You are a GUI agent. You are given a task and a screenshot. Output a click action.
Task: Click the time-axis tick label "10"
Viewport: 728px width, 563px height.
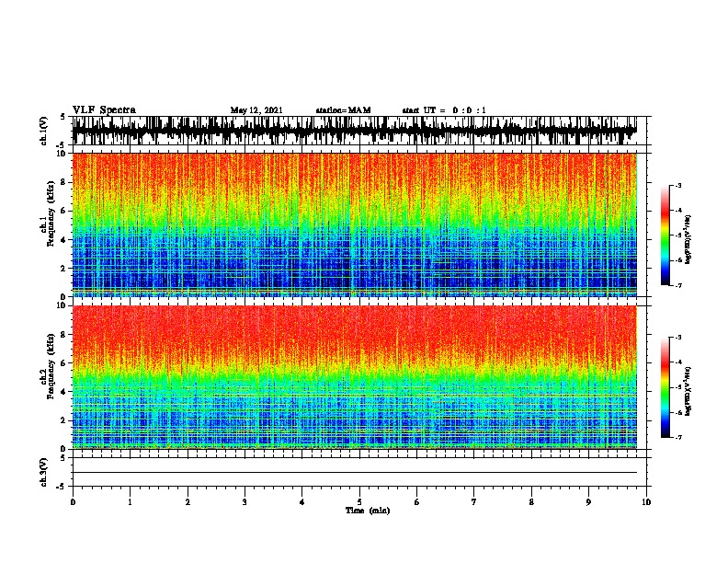646,502
